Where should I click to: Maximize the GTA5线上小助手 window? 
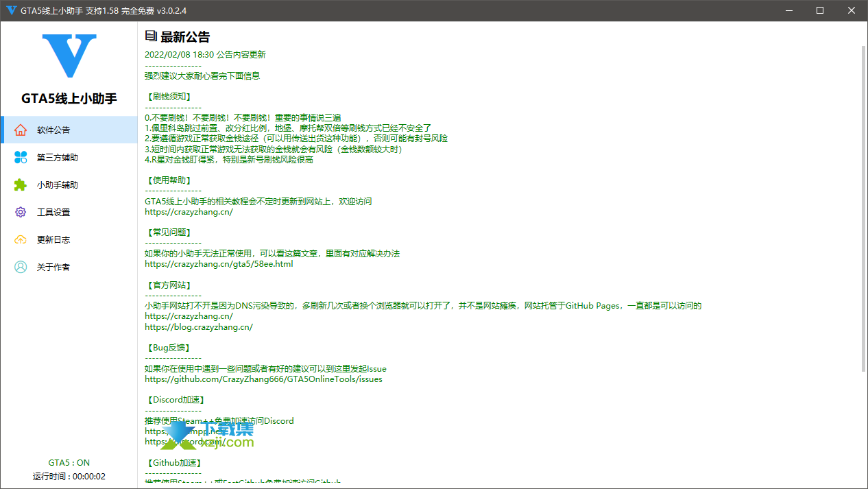tap(820, 10)
